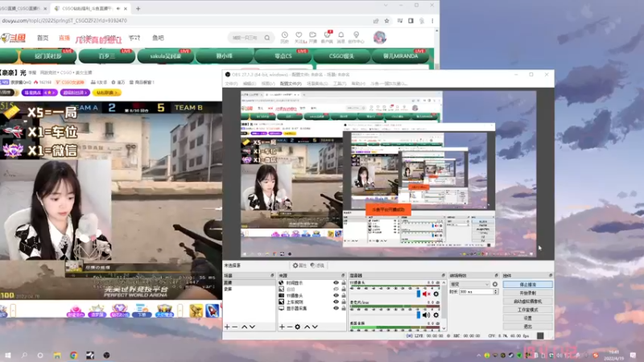The image size is (644, 362).
Task: Click the Filters button next to Properties
Action: pyautogui.click(x=317, y=265)
